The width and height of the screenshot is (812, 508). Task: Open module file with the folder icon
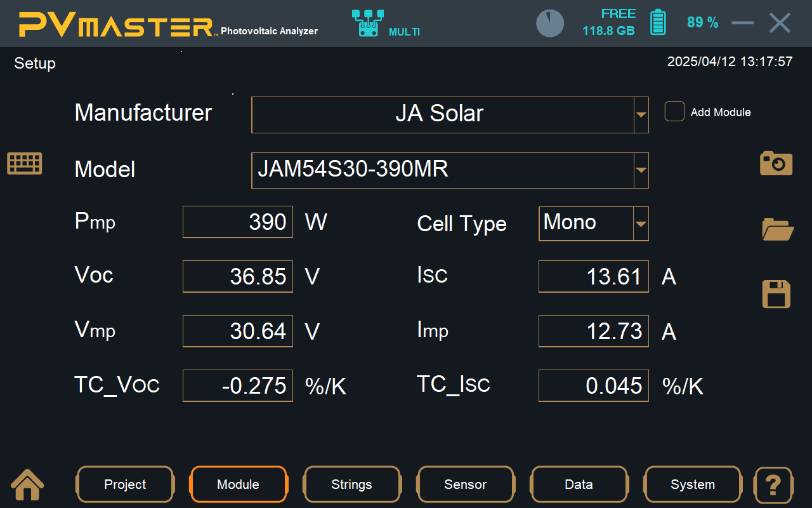tap(778, 229)
